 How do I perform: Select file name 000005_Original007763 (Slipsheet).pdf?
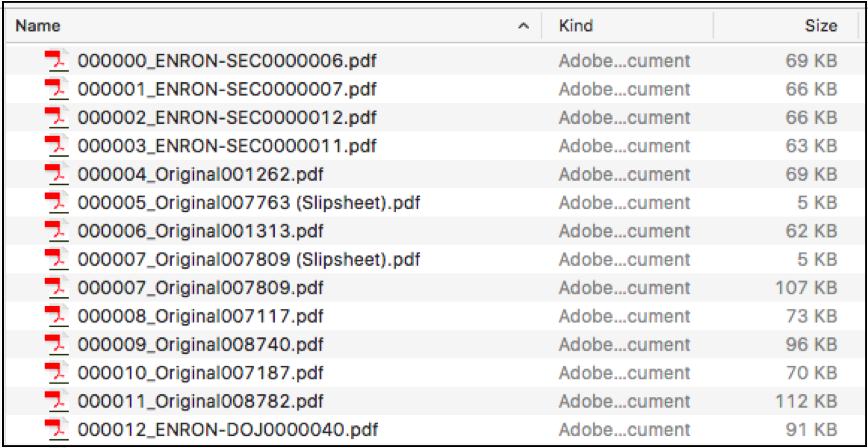tap(249, 203)
